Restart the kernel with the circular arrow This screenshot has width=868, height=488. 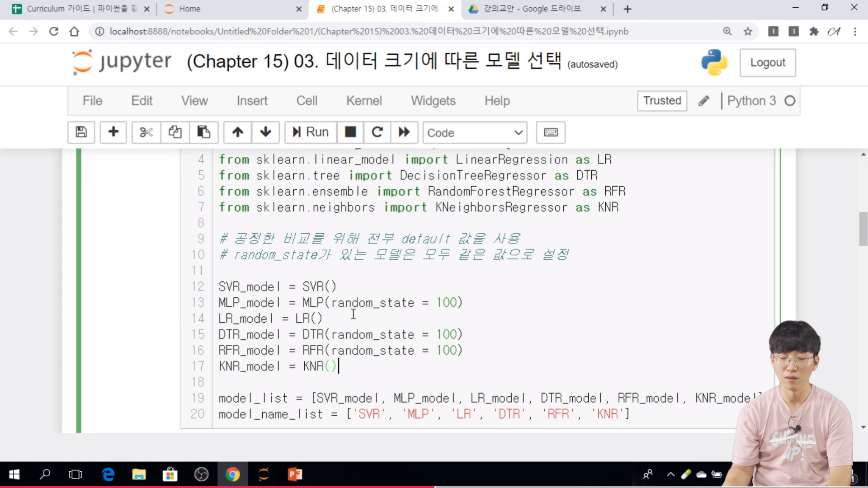pos(377,132)
